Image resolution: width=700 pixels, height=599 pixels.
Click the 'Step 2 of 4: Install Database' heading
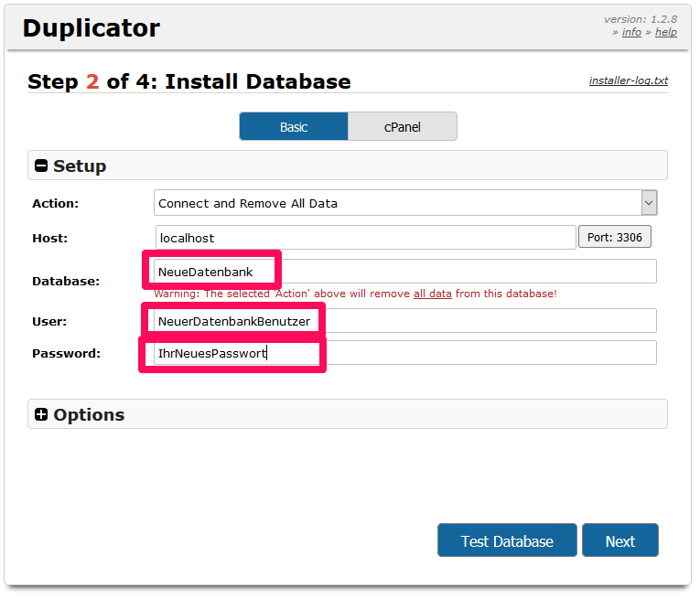pos(188,81)
